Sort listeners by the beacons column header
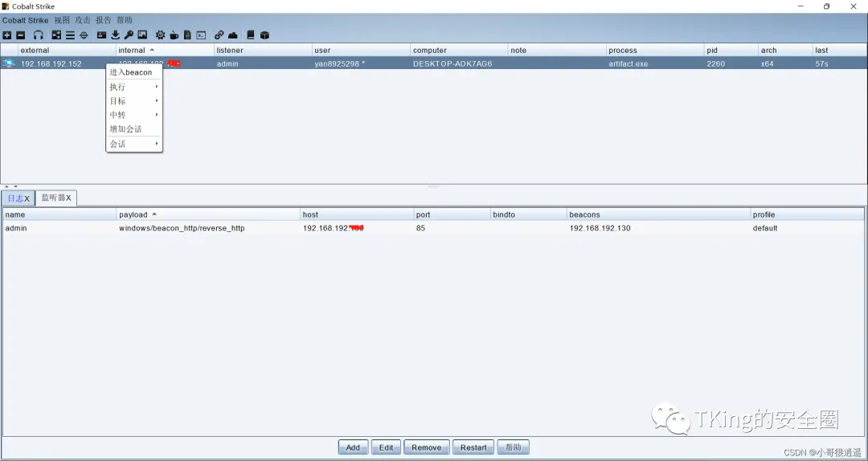Image resolution: width=868 pixels, height=461 pixels. pyautogui.click(x=658, y=214)
